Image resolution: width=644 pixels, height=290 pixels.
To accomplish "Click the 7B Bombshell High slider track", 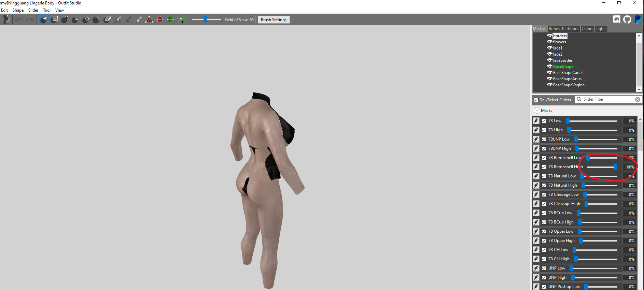I will point(602,167).
